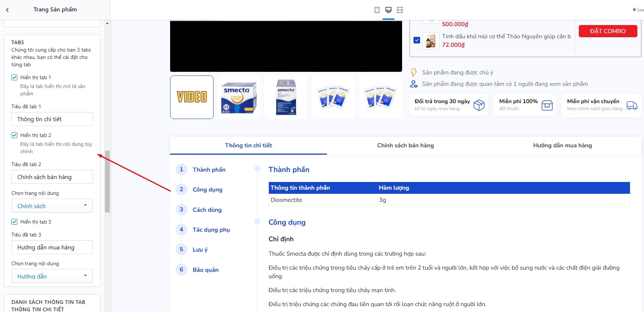Go to the Công dụng section link

click(208, 190)
